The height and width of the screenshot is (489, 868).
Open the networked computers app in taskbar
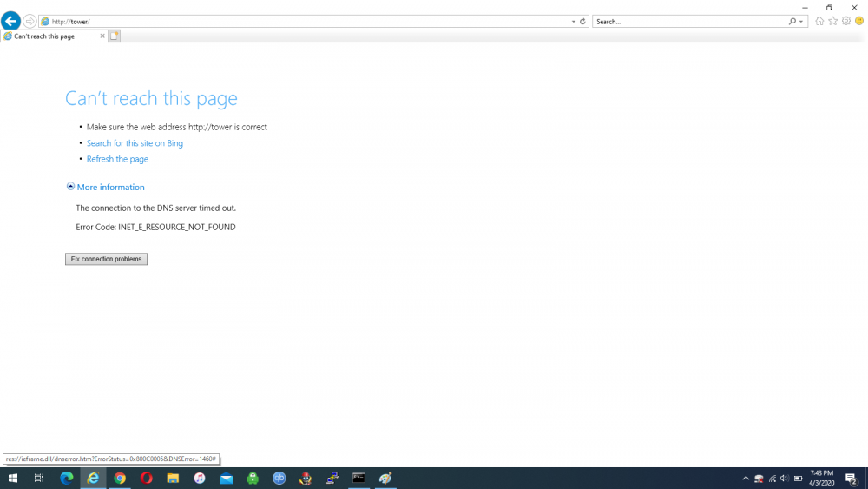(332, 478)
